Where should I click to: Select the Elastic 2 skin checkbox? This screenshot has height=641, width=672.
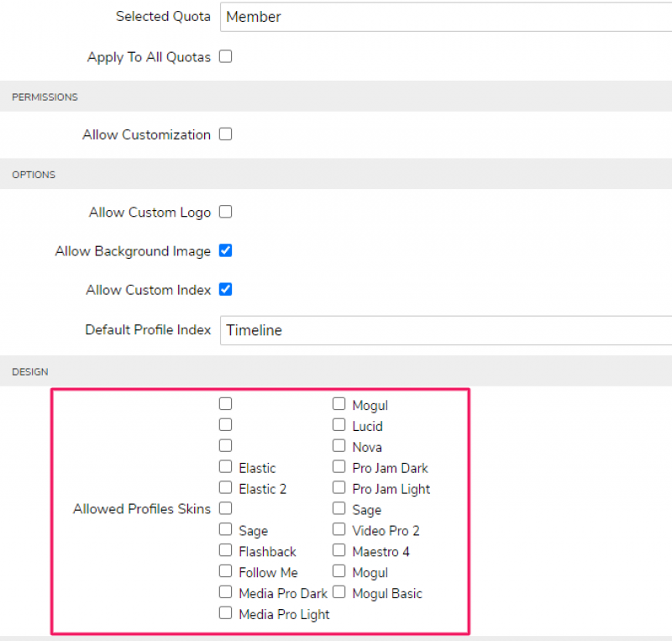click(225, 488)
